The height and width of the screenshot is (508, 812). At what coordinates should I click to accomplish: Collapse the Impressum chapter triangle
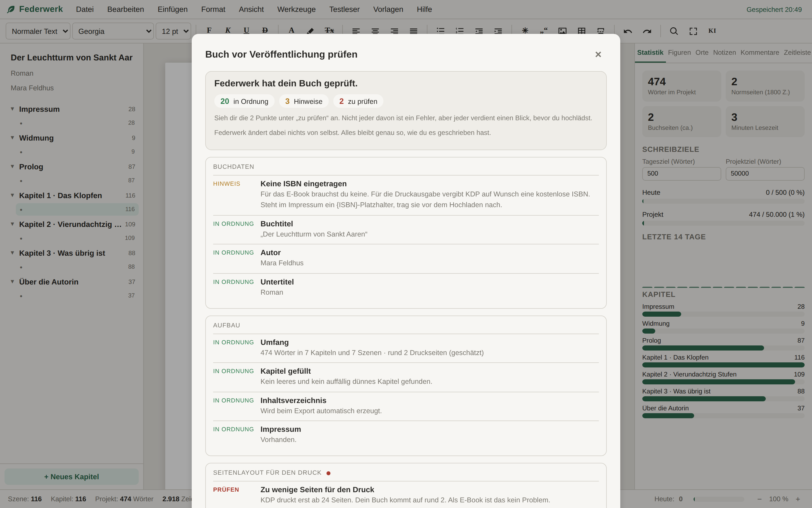tap(12, 109)
